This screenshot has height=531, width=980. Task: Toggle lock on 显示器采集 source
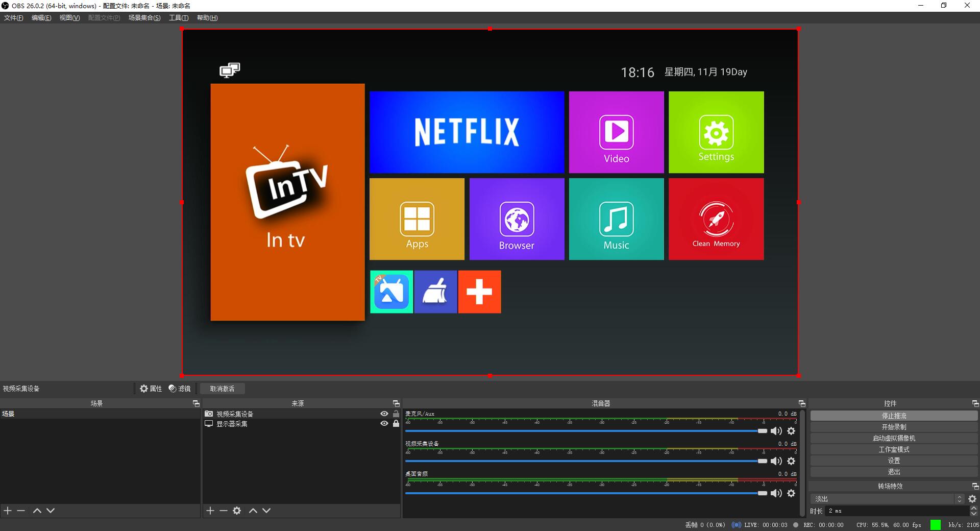point(396,424)
